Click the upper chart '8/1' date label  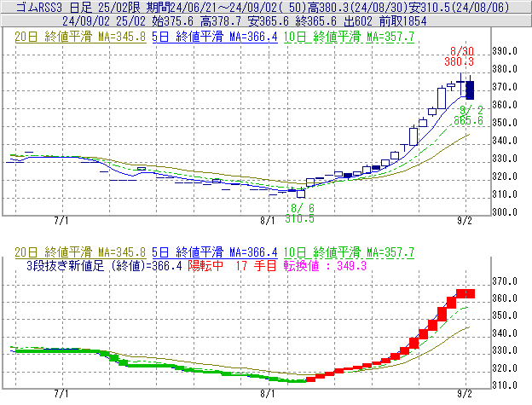click(x=268, y=221)
